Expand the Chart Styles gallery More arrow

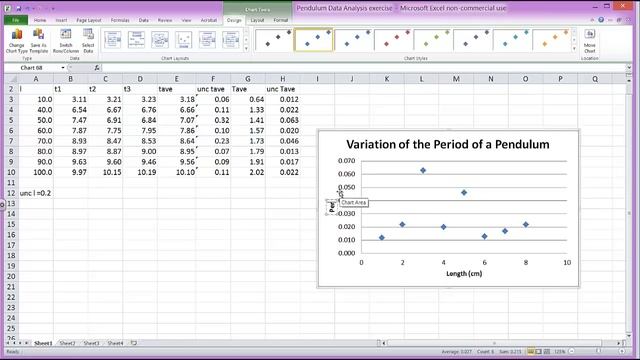pos(574,49)
